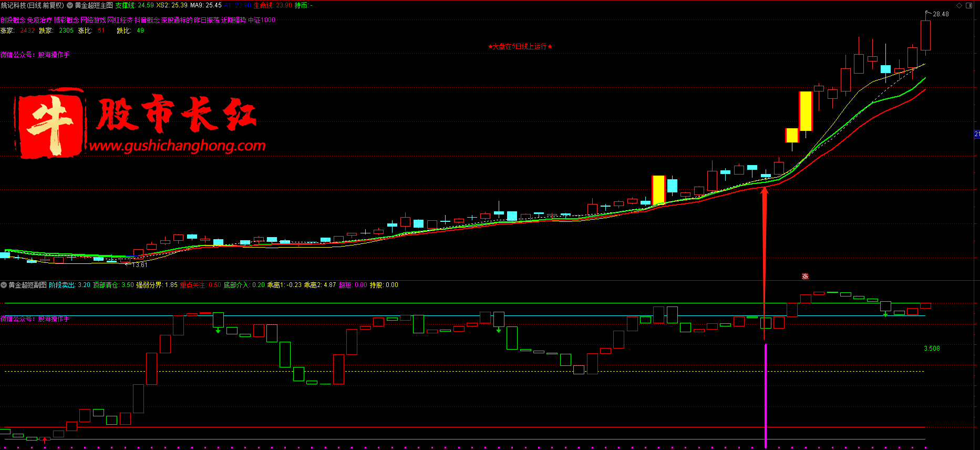Click 阶段卖出: 3.20 value
This screenshot has width=980, height=450.
pyautogui.click(x=69, y=285)
